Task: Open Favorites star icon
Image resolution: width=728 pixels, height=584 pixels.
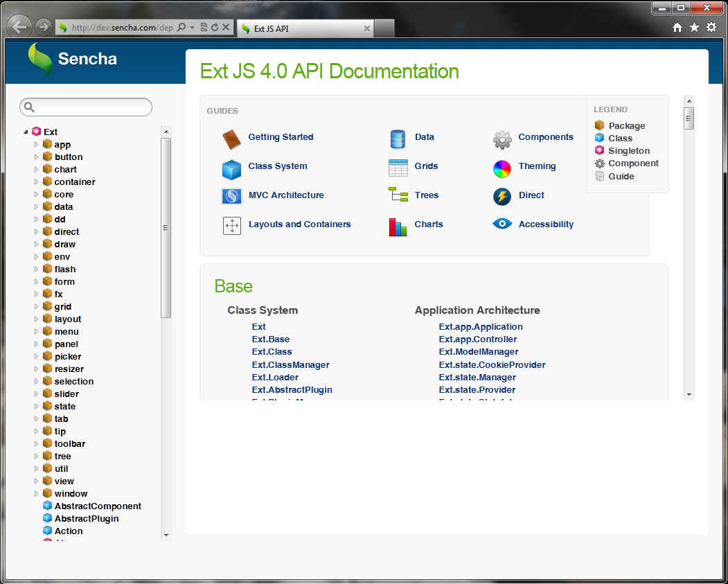Action: click(694, 28)
